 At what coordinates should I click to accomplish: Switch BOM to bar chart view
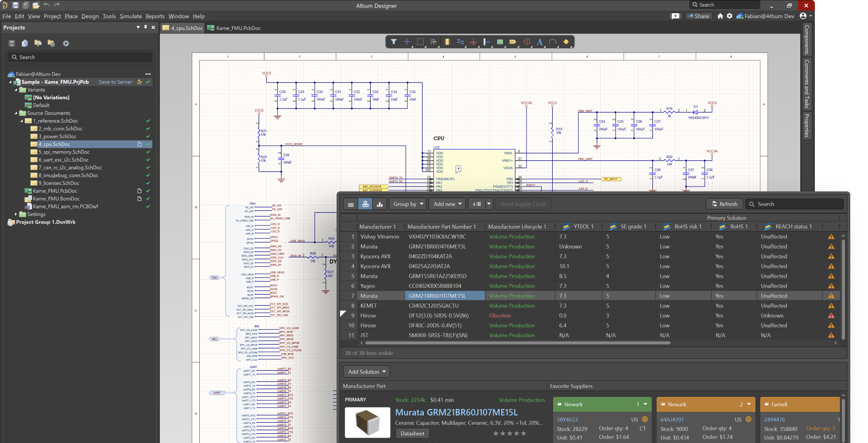click(x=380, y=204)
